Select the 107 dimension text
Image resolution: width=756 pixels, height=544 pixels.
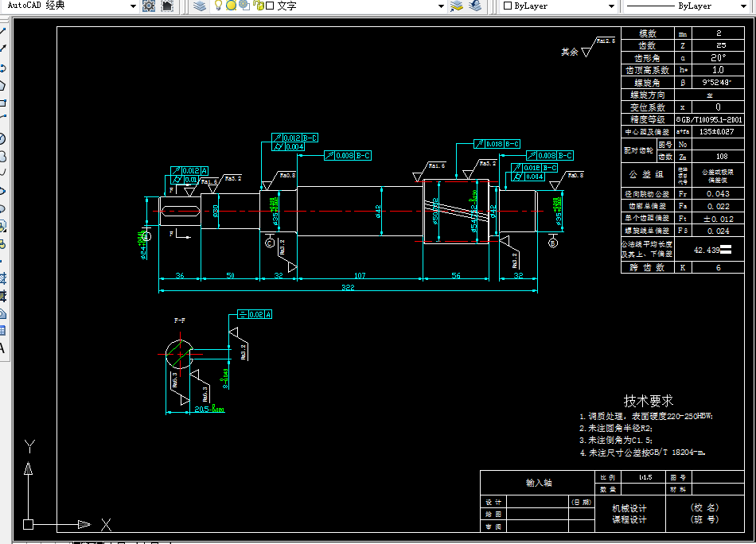click(x=360, y=276)
